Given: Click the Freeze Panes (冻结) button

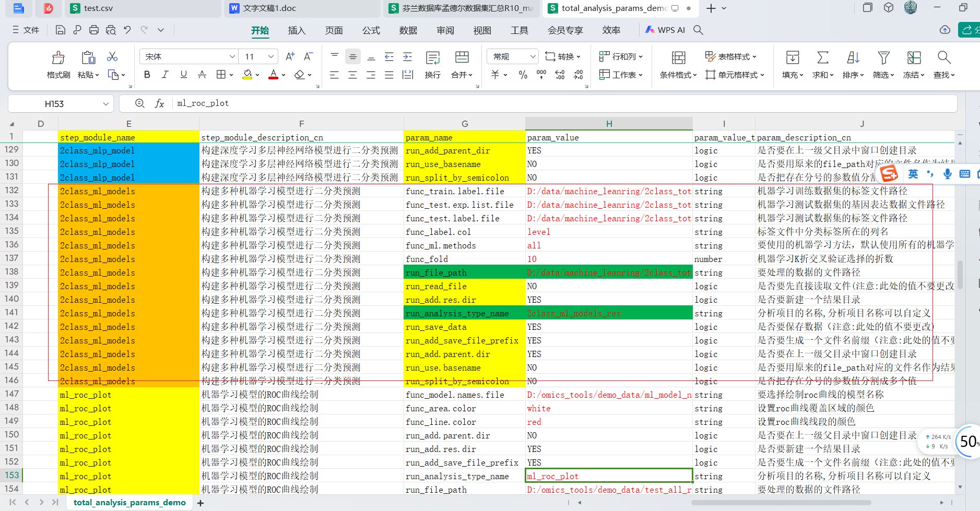Looking at the screenshot, I should point(914,65).
